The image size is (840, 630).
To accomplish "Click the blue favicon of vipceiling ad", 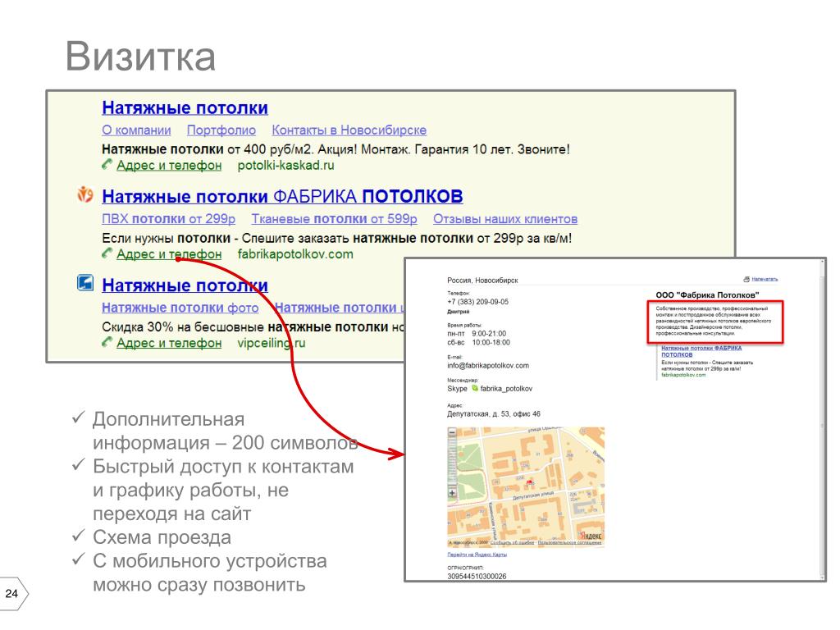I will [85, 282].
